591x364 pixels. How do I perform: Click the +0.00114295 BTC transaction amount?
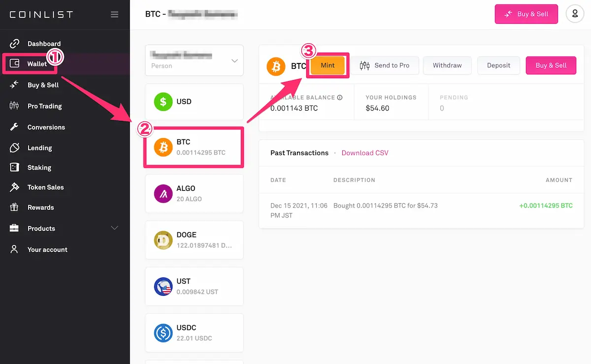click(546, 206)
